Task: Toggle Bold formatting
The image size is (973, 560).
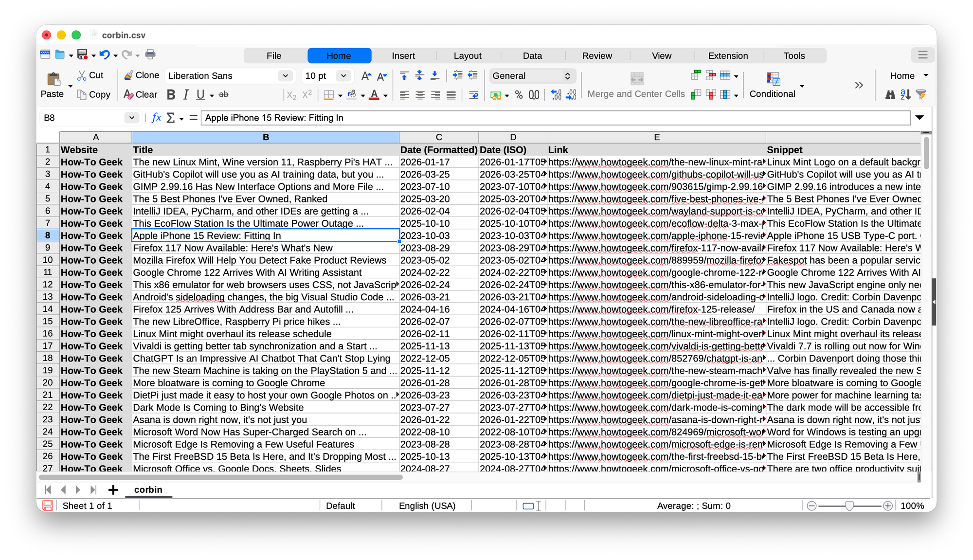Action: tap(171, 95)
